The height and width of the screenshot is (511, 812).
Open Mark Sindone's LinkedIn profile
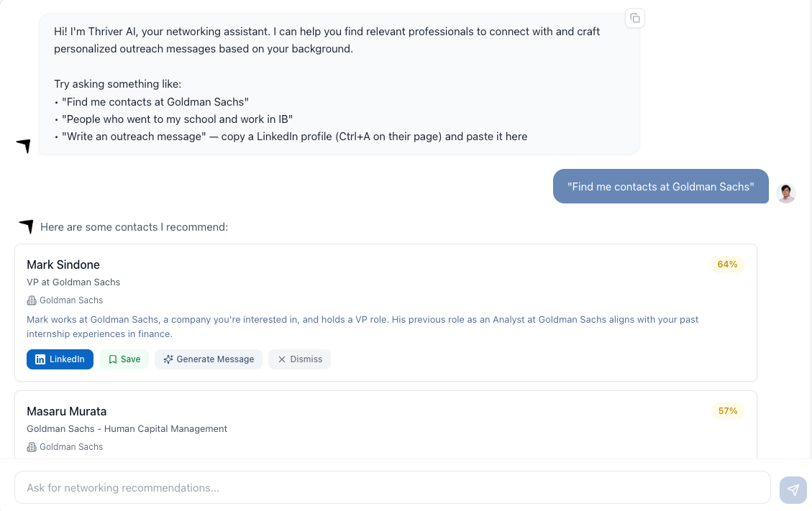click(60, 359)
